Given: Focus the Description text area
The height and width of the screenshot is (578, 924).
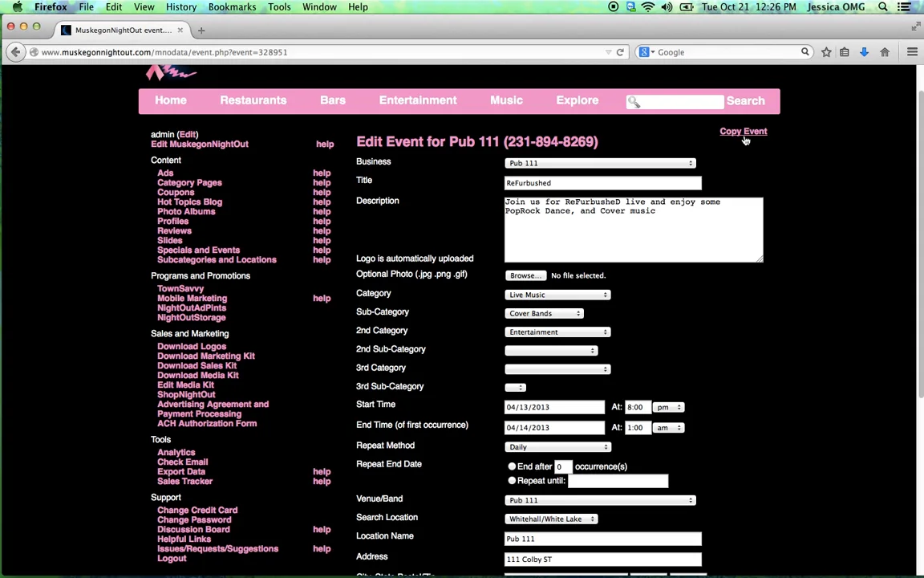Looking at the screenshot, I should tap(634, 230).
